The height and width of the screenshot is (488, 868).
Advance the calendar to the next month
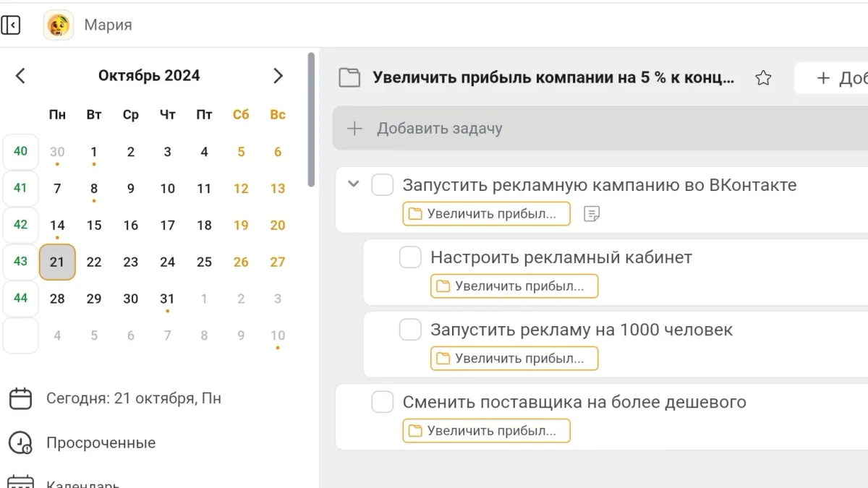click(278, 76)
